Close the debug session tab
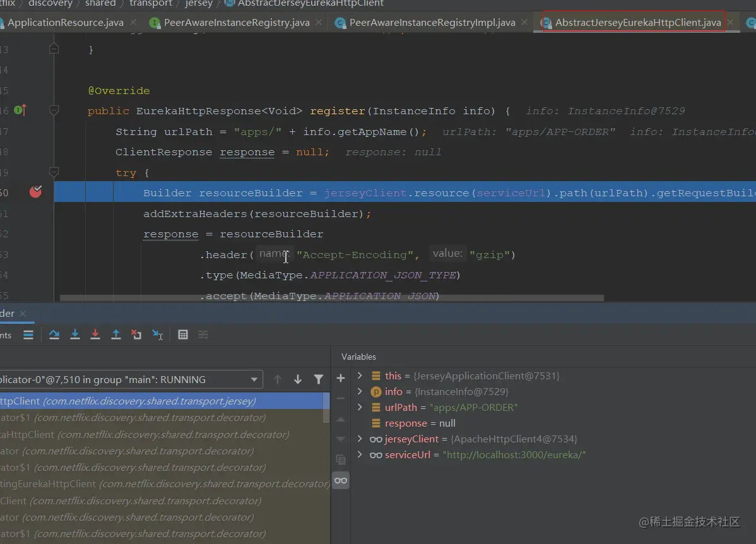The image size is (756, 544). (23, 314)
